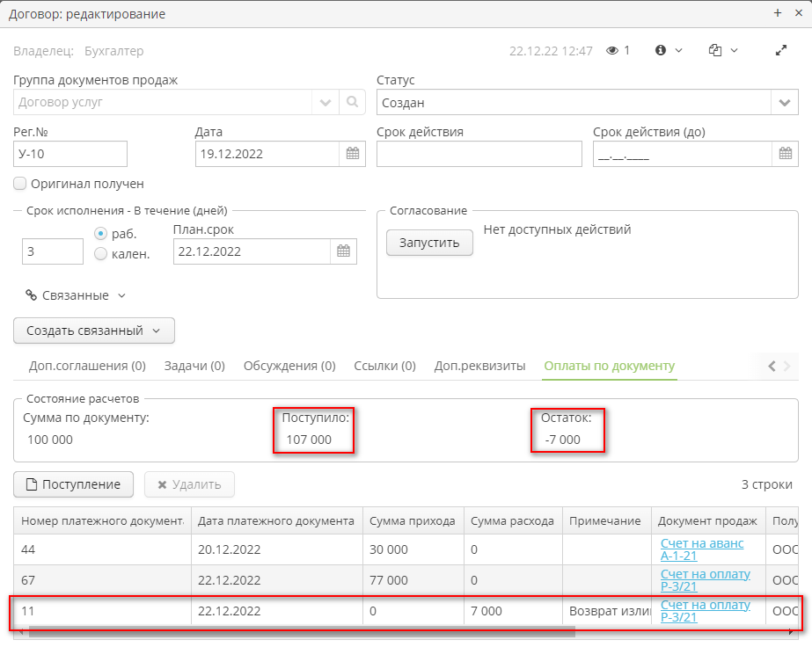Viewport: 812px width, 669px height.
Task: Open calendar for Срок действия (до) field
Action: click(x=786, y=154)
